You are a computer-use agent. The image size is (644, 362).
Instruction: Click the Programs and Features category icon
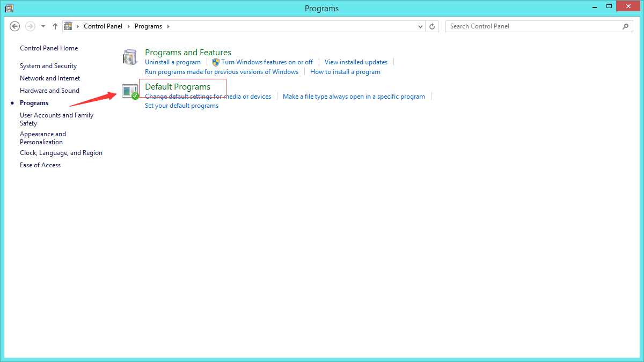coord(130,57)
